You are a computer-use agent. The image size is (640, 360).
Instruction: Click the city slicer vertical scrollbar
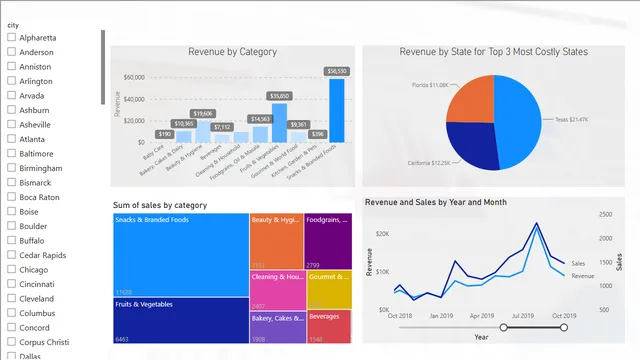pos(103,67)
